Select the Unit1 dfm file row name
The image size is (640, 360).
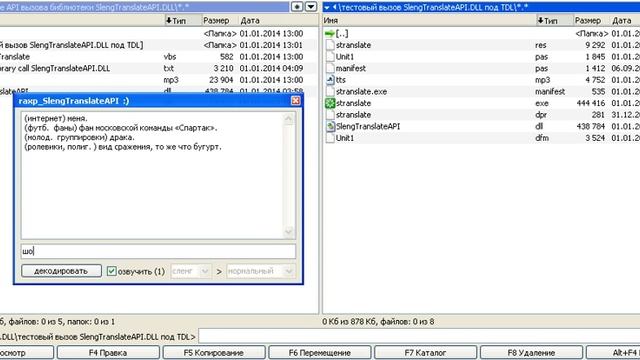(345, 138)
